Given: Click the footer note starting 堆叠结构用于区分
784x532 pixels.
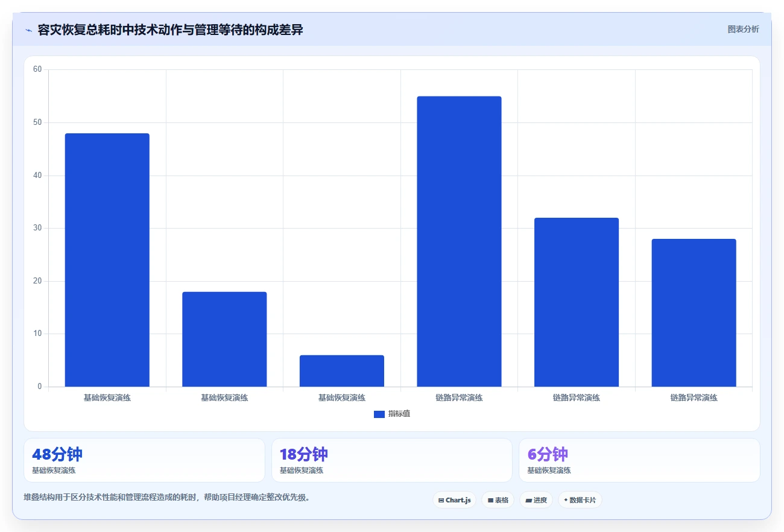Looking at the screenshot, I should [167, 498].
